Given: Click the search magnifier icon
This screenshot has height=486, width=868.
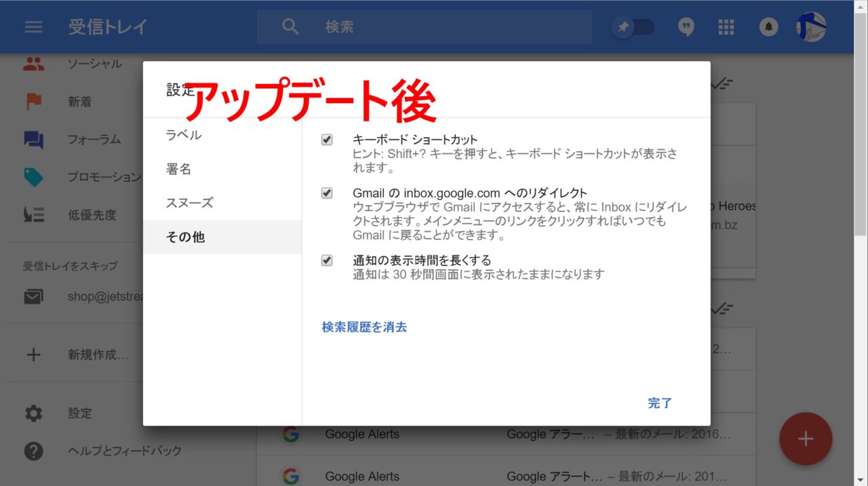Looking at the screenshot, I should (x=290, y=27).
